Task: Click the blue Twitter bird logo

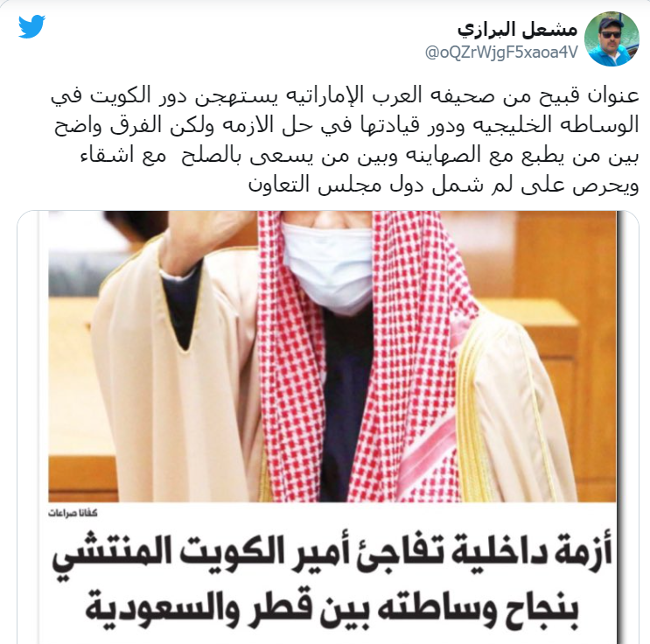Action: [31, 26]
